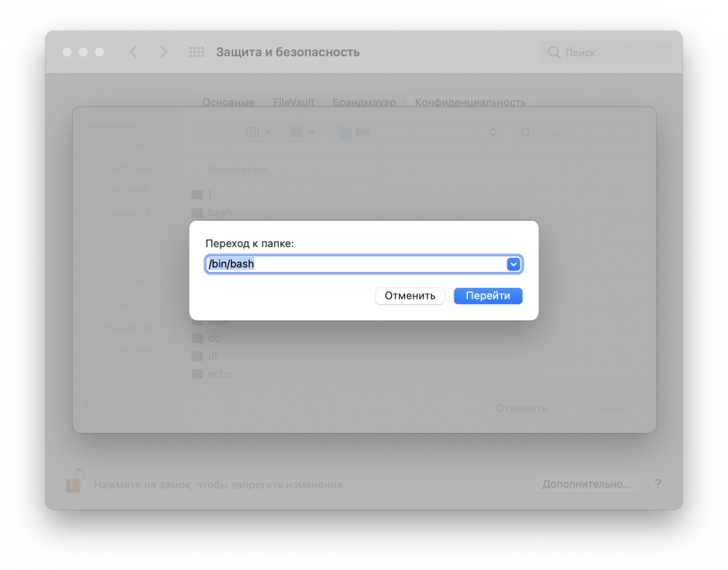Click the lock icon to prevent changes
This screenshot has height=570, width=728.
[75, 481]
